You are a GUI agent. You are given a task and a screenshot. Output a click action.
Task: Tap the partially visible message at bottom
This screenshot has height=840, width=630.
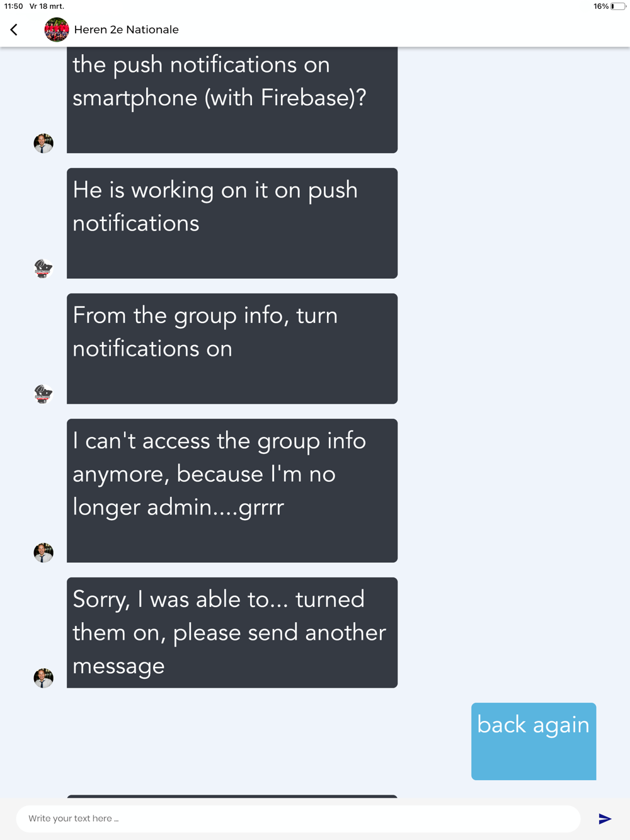(232, 797)
